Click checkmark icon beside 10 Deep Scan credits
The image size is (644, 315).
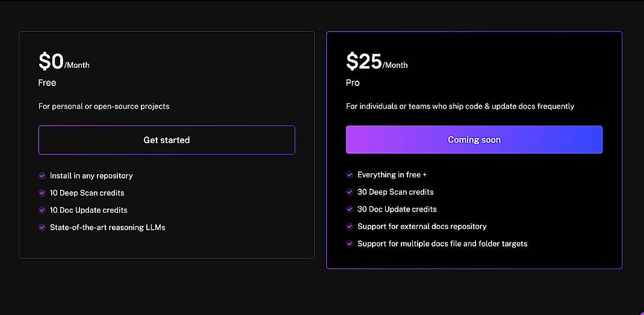pos(42,193)
